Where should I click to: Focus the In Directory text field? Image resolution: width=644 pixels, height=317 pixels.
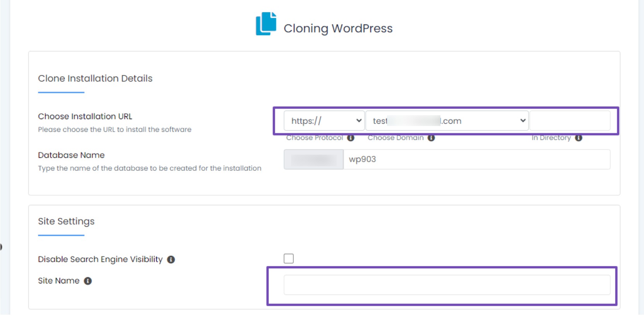[x=570, y=121]
